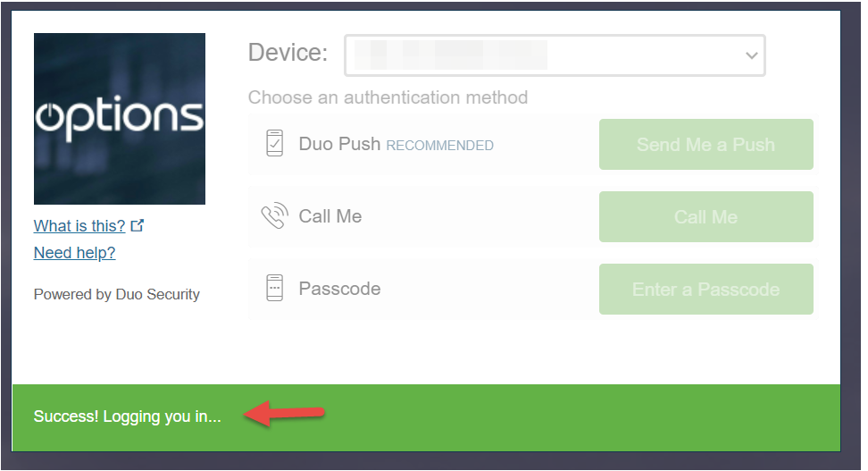Click the RECOMMENDED tag next to Duo Push
Image resolution: width=868 pixels, height=471 pixels.
pyautogui.click(x=439, y=146)
